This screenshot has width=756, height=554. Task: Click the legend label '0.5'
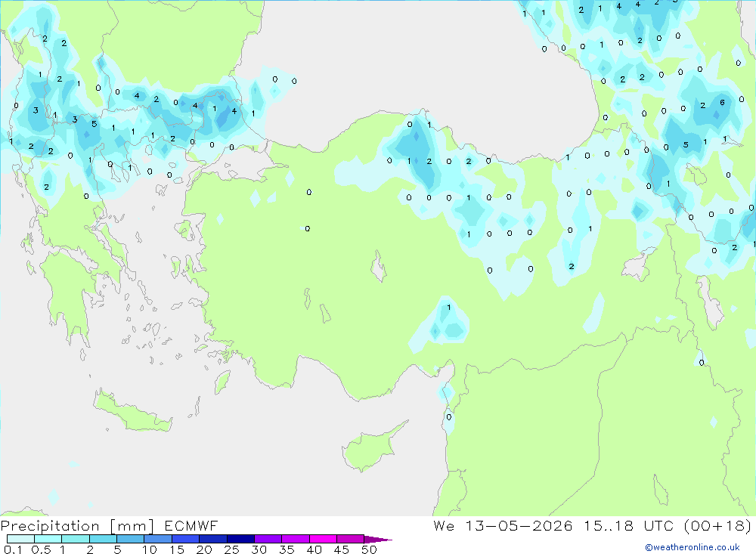41,549
